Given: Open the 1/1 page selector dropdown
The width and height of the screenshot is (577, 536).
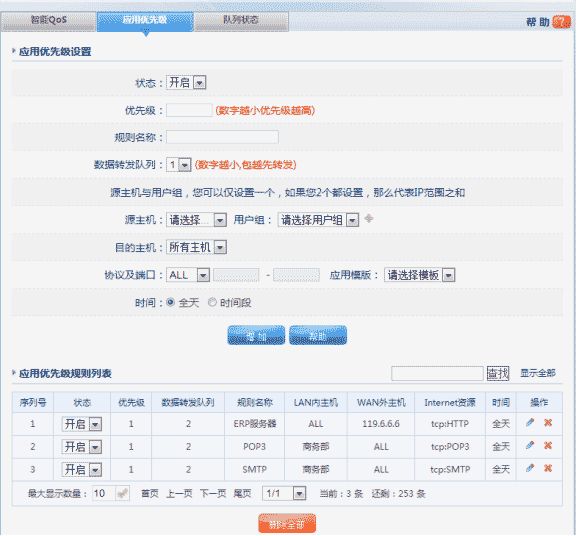Looking at the screenshot, I should (x=284, y=493).
